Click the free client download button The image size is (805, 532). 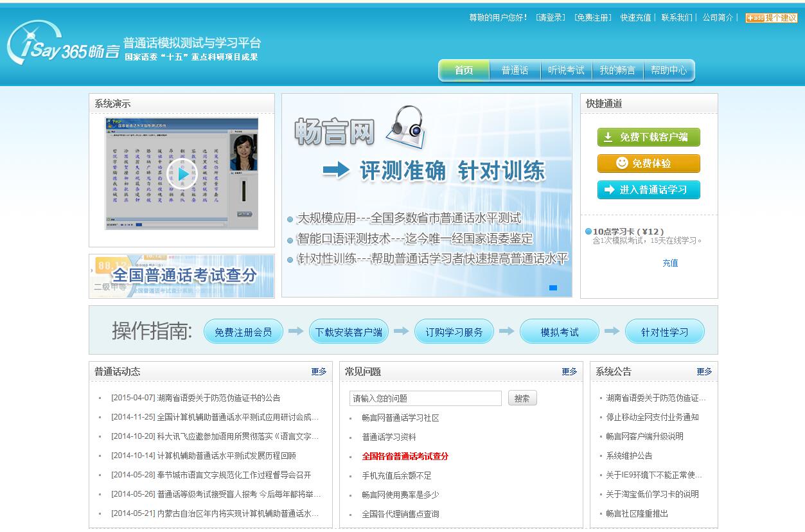(x=648, y=137)
